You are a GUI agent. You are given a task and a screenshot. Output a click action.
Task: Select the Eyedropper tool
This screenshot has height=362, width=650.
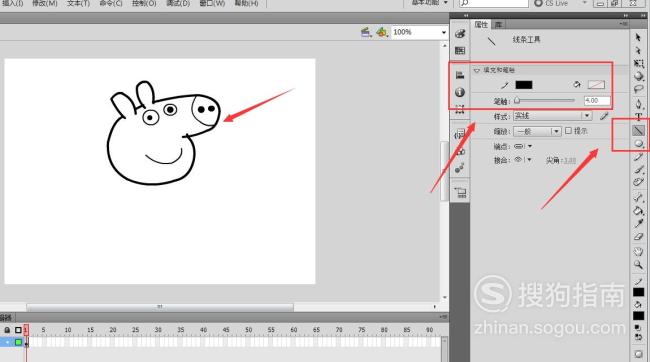pyautogui.click(x=638, y=224)
